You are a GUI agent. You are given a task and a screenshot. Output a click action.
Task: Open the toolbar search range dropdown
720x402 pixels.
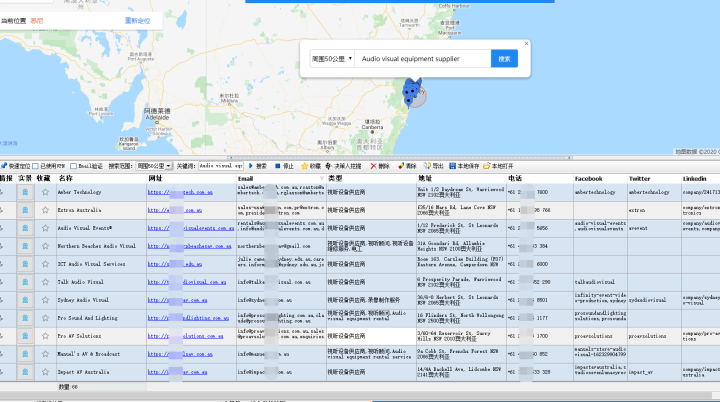[x=154, y=166]
